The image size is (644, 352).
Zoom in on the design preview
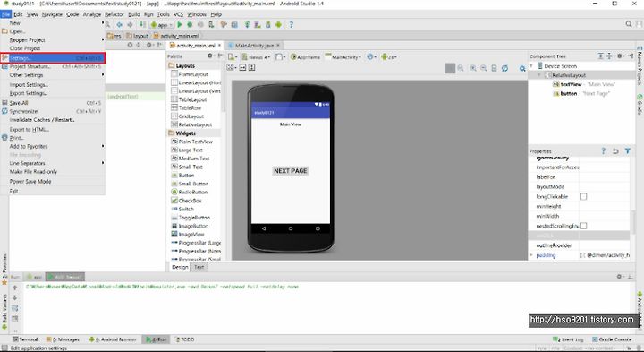pyautogui.click(x=473, y=68)
